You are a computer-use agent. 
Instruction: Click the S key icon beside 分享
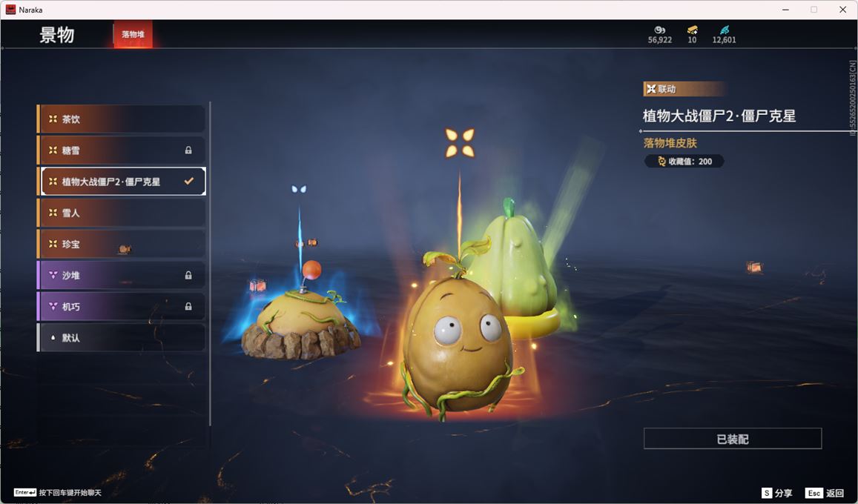click(767, 493)
